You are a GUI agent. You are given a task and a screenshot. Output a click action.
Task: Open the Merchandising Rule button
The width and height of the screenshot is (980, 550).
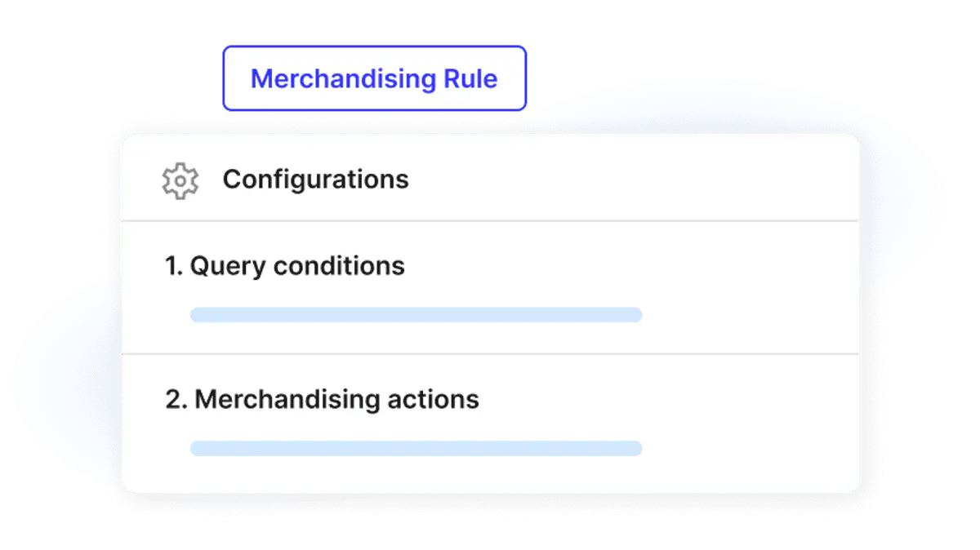click(x=375, y=78)
